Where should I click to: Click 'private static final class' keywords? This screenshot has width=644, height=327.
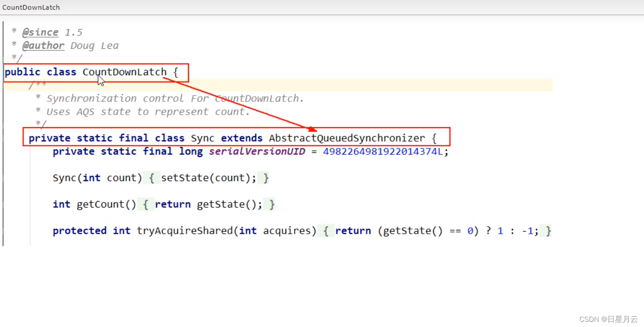106,138
